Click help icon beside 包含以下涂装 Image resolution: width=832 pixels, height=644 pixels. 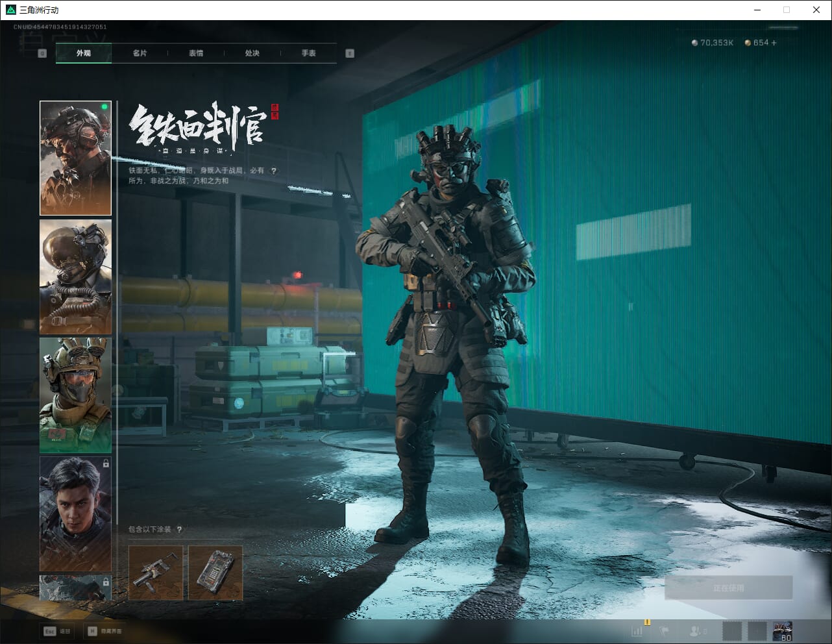(179, 530)
